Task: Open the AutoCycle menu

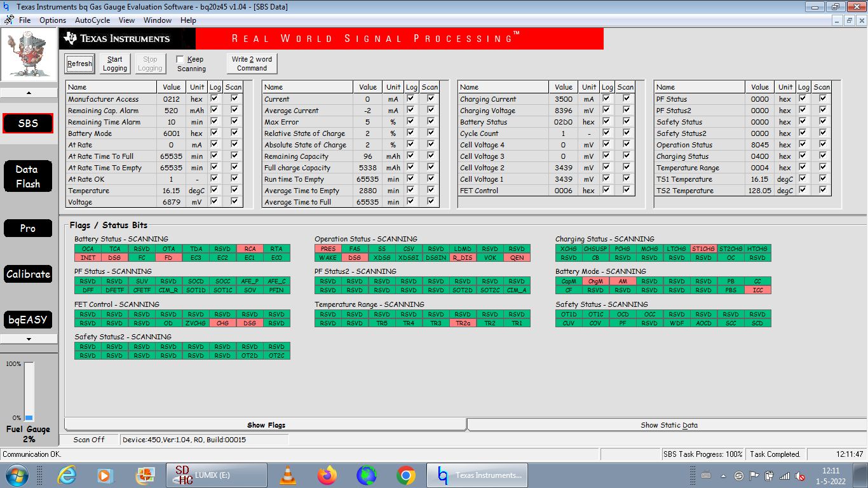Action: coord(93,20)
